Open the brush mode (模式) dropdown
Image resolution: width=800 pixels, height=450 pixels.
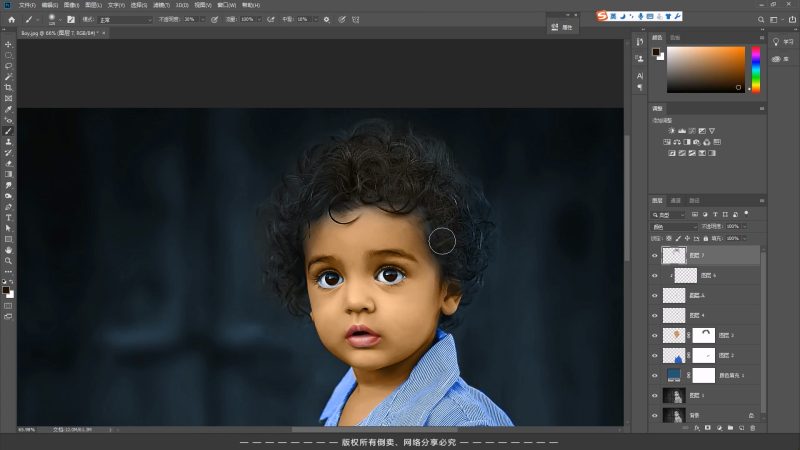pyautogui.click(x=125, y=19)
